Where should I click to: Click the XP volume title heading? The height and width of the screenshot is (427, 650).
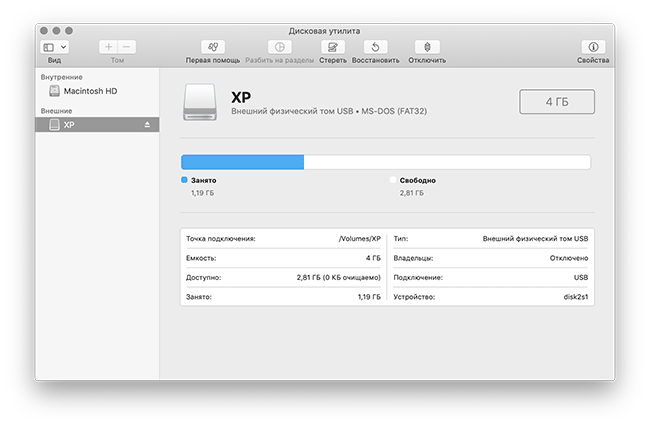point(241,97)
